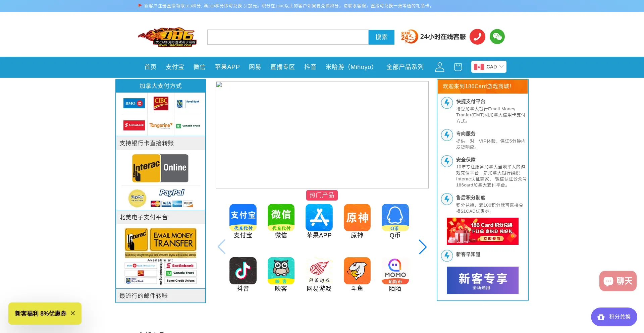Open the 苹果APP App Store icon
Screen dimensions: 644x333
click(319, 217)
